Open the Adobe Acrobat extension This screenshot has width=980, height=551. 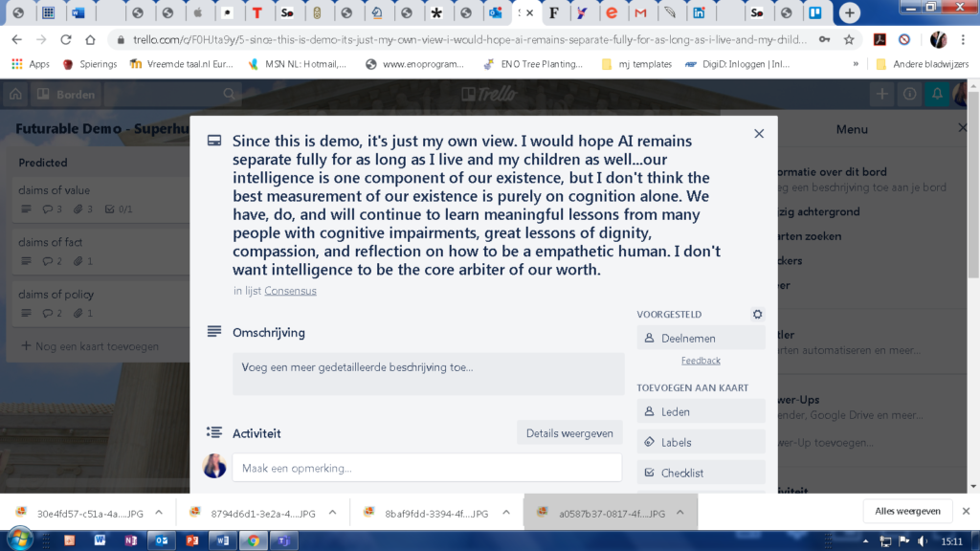[880, 40]
